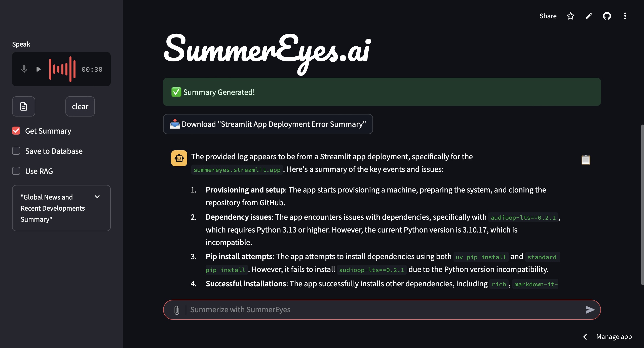Collapse the Manage app panel chevron
Image resolution: width=644 pixels, height=348 pixels.
586,337
